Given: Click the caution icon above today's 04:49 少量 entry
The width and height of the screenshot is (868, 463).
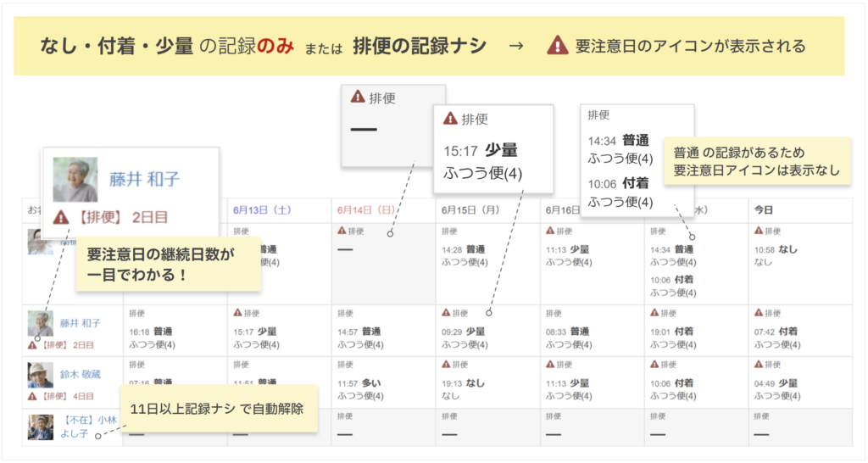Looking at the screenshot, I should coord(759,365).
